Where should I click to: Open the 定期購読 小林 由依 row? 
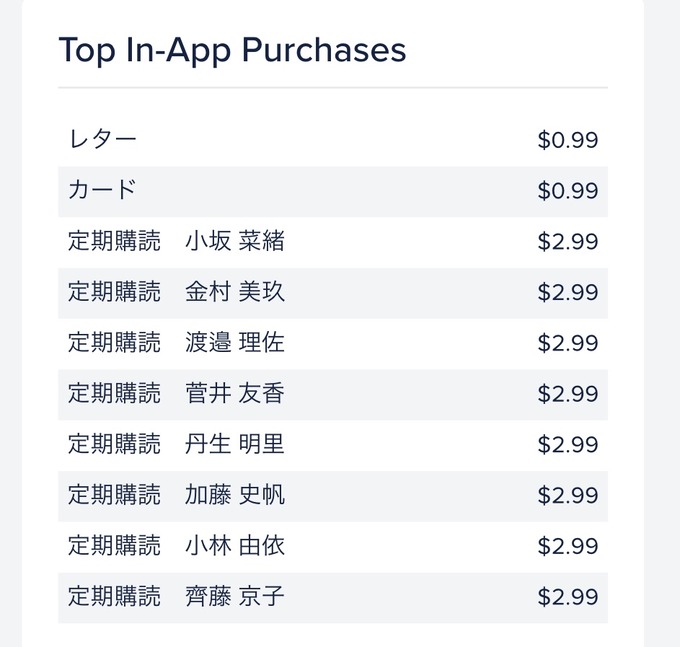click(333, 546)
